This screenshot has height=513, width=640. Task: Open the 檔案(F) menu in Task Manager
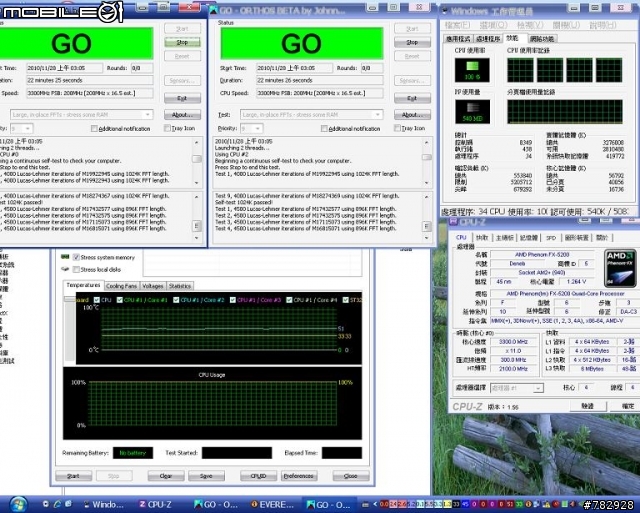[x=458, y=25]
